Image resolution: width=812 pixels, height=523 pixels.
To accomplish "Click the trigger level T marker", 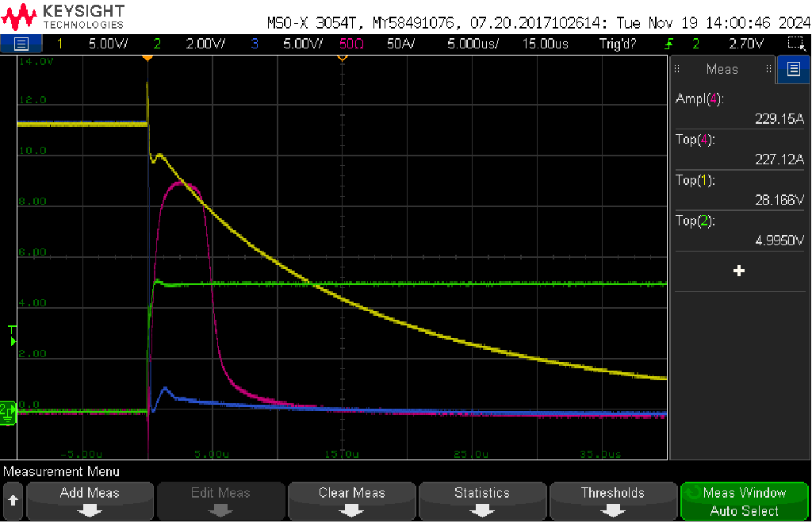I will pos(13,336).
